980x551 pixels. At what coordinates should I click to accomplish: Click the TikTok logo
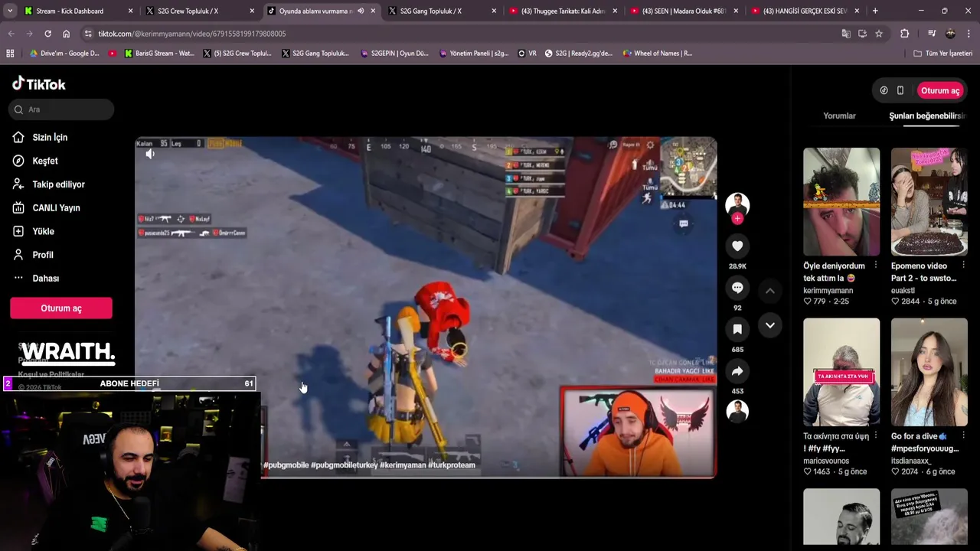(39, 84)
